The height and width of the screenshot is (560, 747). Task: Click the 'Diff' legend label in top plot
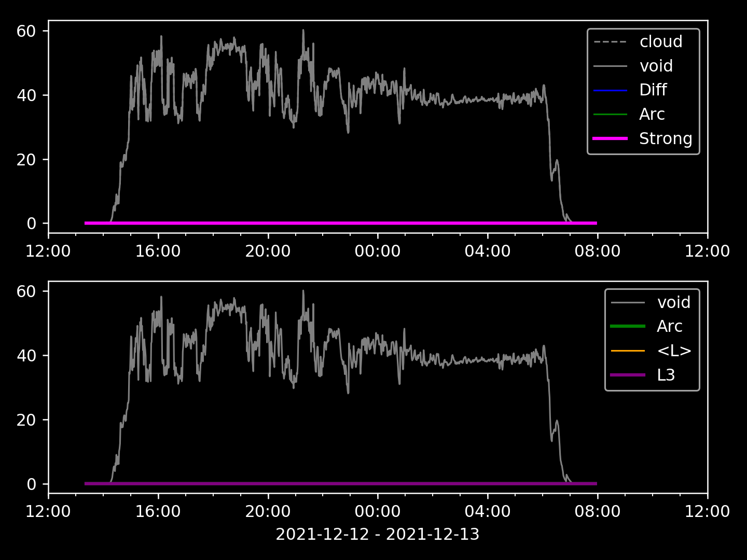pyautogui.click(x=653, y=90)
